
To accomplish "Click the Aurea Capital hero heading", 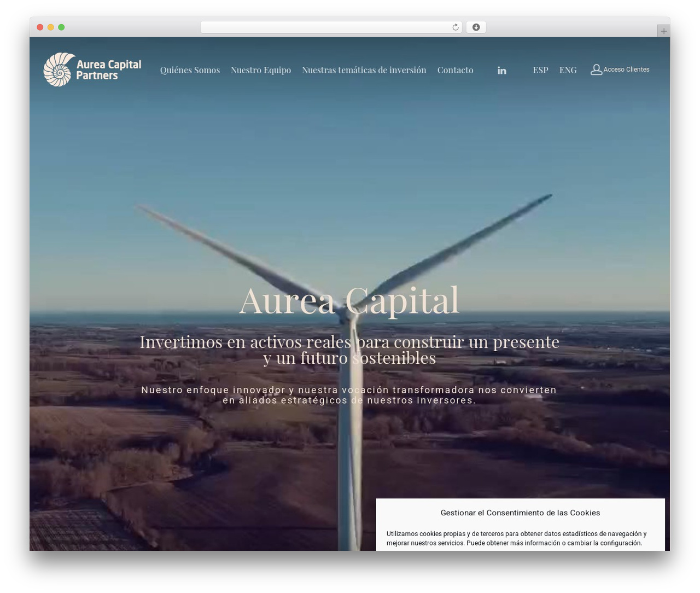I will tap(349, 300).
